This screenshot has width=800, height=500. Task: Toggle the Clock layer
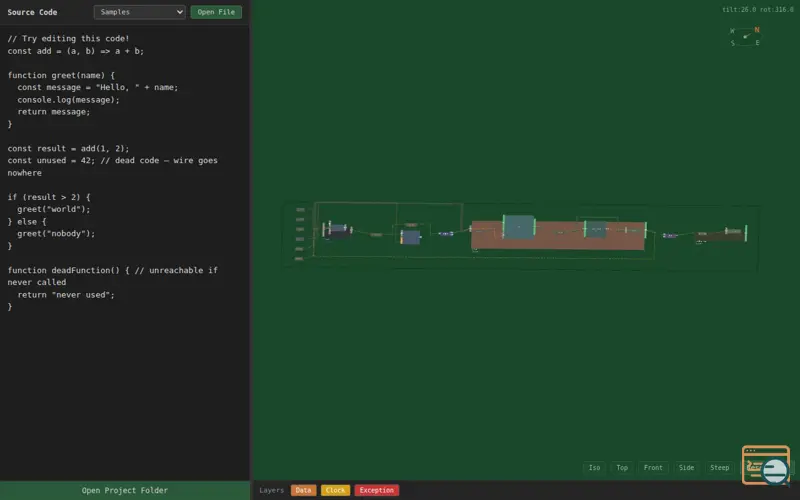(335, 490)
